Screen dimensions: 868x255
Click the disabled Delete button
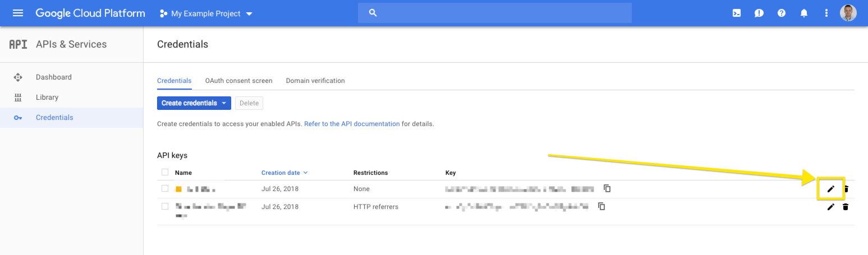coord(249,103)
